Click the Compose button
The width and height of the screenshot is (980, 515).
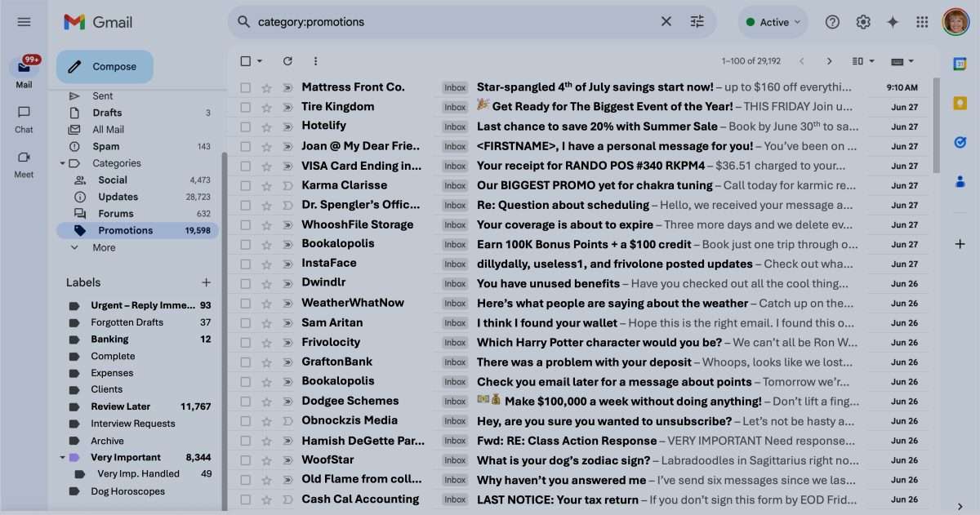[105, 67]
